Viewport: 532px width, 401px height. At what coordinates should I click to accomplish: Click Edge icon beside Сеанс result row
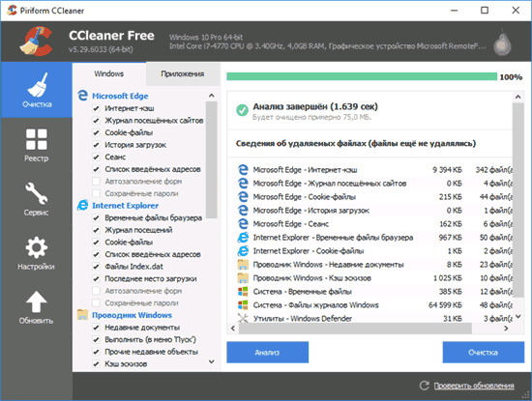coord(243,224)
